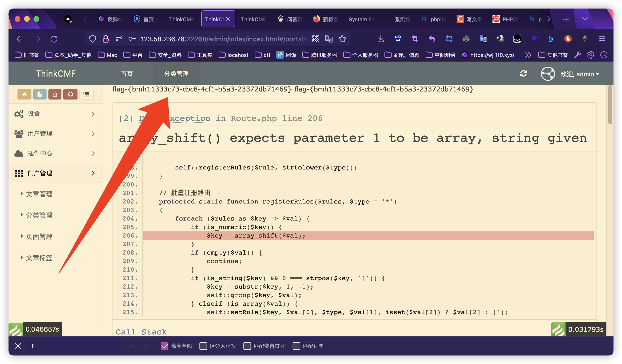Expand the 插件中心 sidebar menu
This screenshot has height=364, width=622.
coord(55,153)
